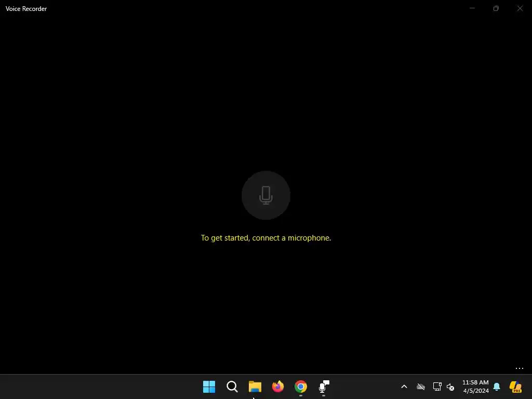Open clock showing 11:58 AM
This screenshot has height=399, width=532.
[475, 387]
